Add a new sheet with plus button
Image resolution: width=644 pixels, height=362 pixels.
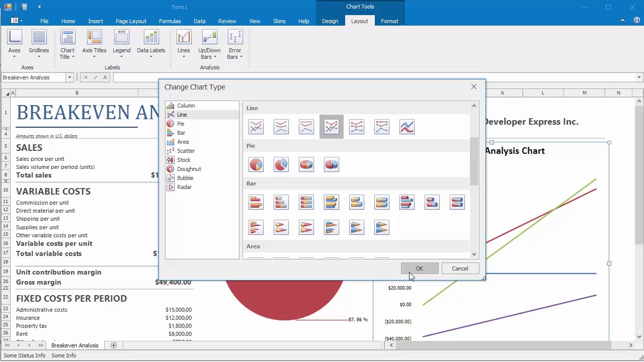tap(113, 345)
